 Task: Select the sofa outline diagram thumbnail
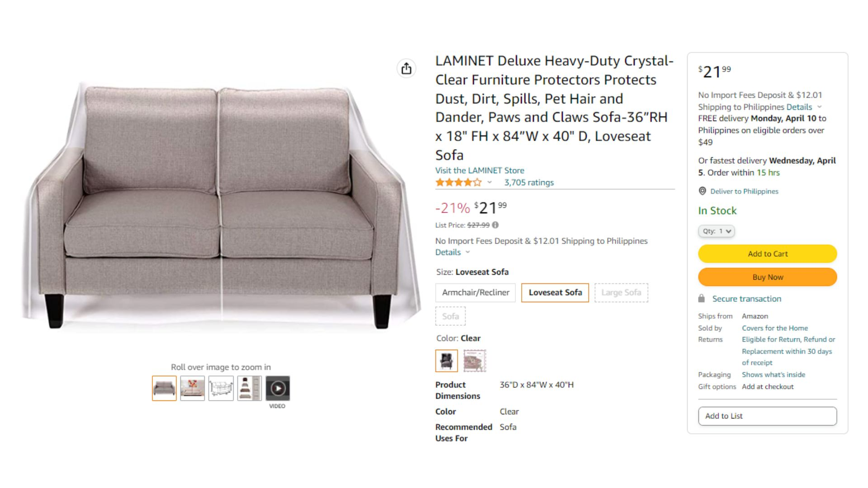click(221, 388)
